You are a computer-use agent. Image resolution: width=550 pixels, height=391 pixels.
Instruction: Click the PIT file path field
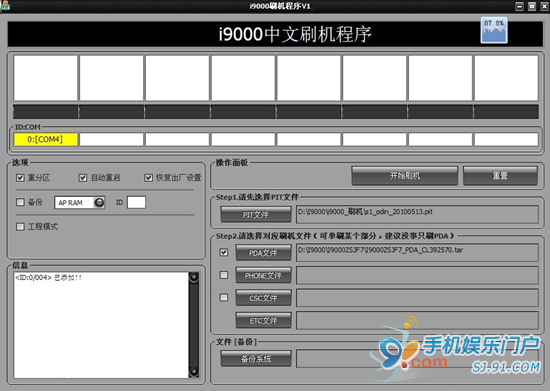tap(417, 214)
